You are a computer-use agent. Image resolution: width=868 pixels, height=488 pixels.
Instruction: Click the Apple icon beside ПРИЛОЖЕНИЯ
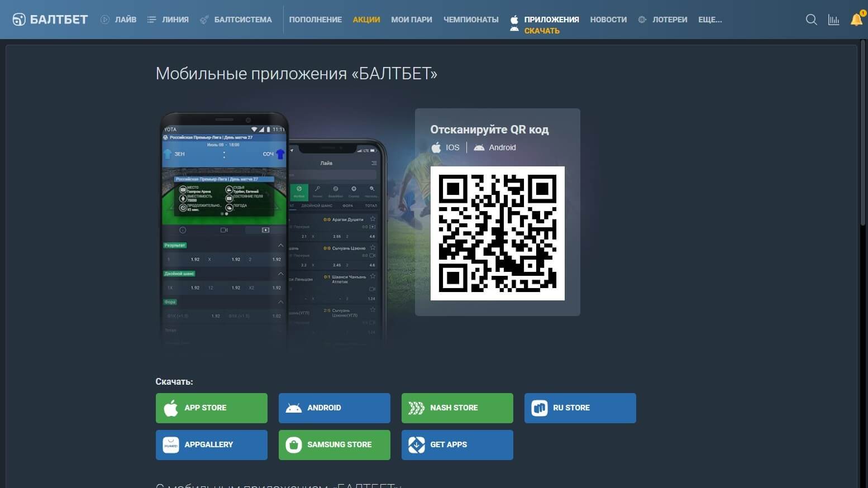point(514,20)
